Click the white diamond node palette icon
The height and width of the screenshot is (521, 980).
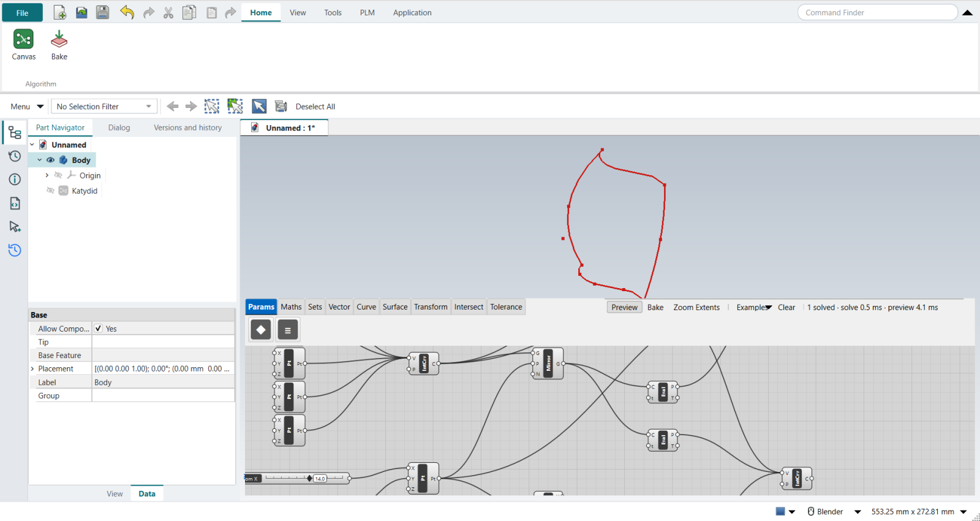261,330
